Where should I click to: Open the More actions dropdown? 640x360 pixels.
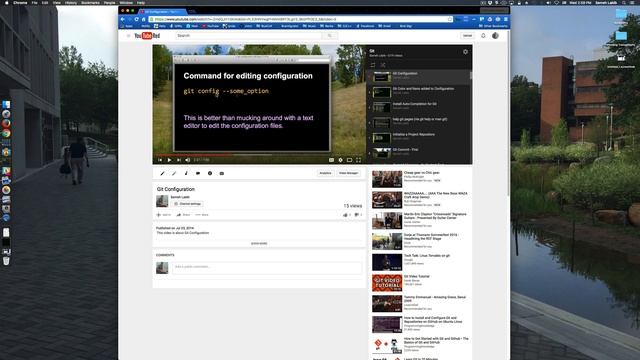pyautogui.click(x=202, y=215)
